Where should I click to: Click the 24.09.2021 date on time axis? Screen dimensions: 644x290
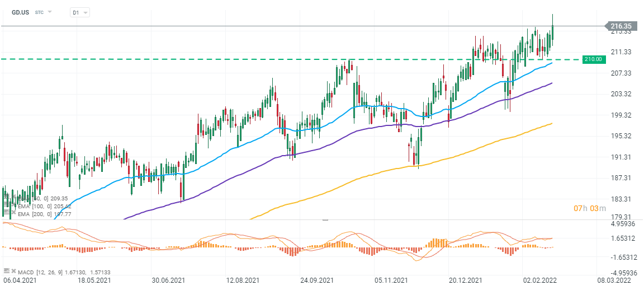pyautogui.click(x=317, y=280)
